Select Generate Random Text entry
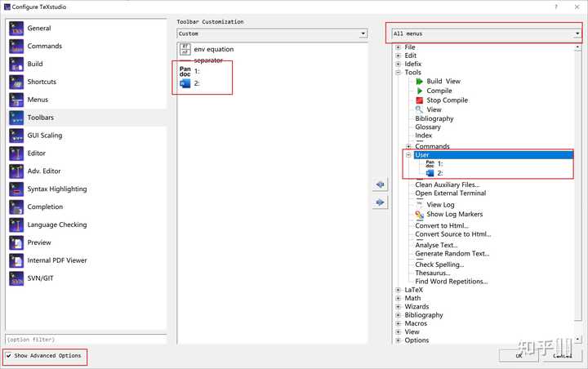Image resolution: width=588 pixels, height=369 pixels. coord(452,254)
